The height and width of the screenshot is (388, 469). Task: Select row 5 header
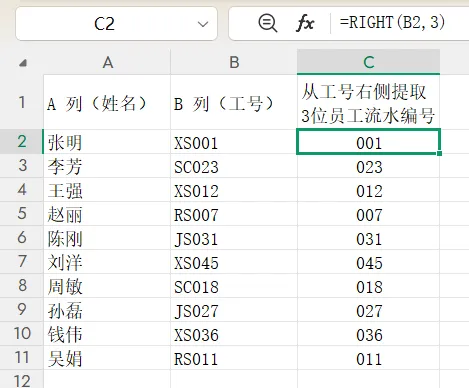(22, 214)
